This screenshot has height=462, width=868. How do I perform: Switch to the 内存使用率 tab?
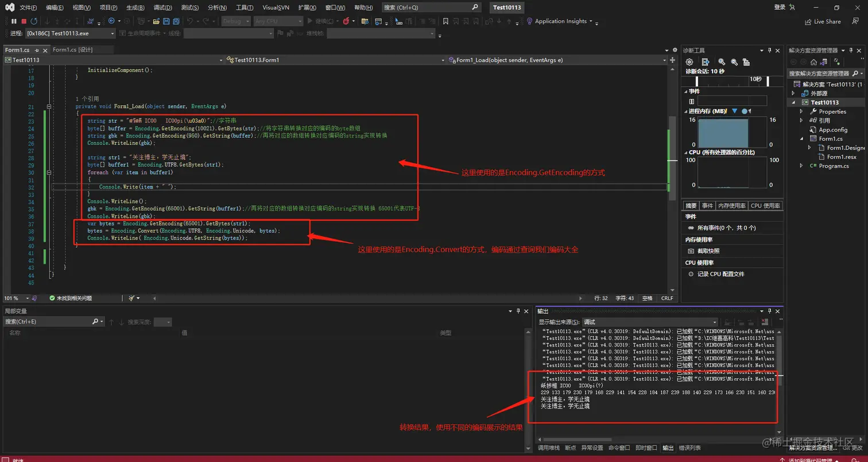[732, 206]
